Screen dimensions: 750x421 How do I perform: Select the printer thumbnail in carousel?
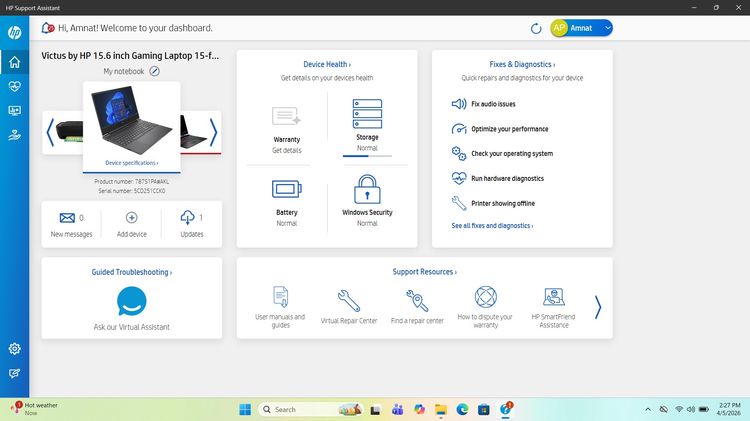pos(69,132)
